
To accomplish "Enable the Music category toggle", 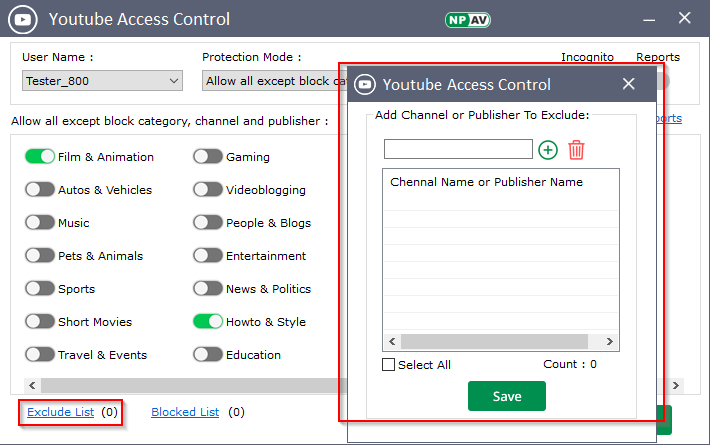I will click(x=40, y=223).
